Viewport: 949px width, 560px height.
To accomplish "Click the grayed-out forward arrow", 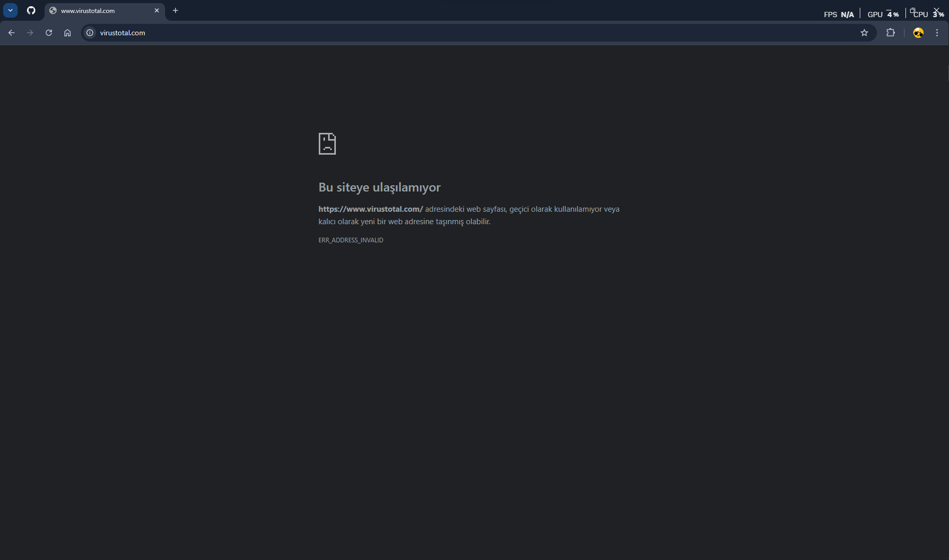I will pos(30,33).
